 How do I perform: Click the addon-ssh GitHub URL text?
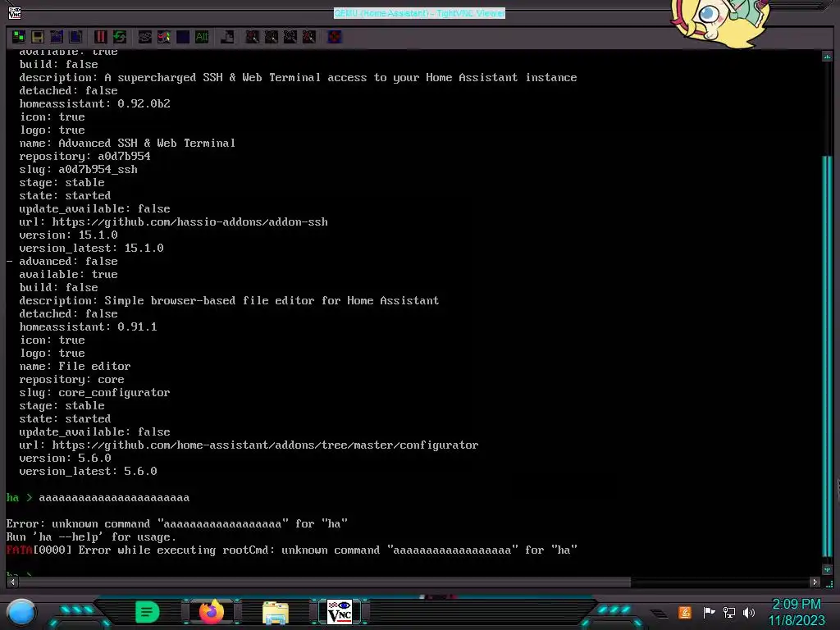click(189, 221)
